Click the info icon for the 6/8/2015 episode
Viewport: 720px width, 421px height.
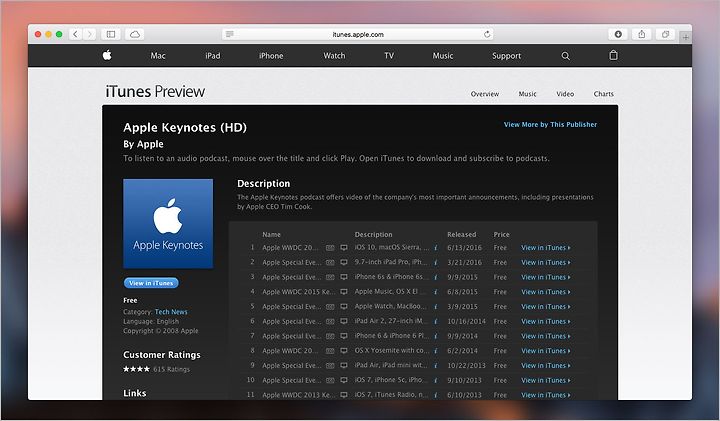[435, 292]
